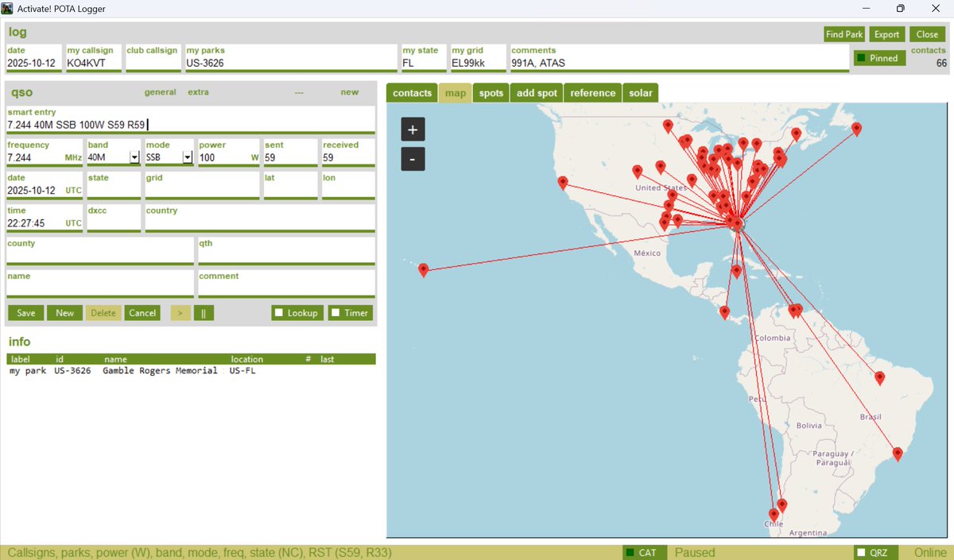This screenshot has height=560, width=954.
Task: Click the Export button
Action: (x=887, y=34)
